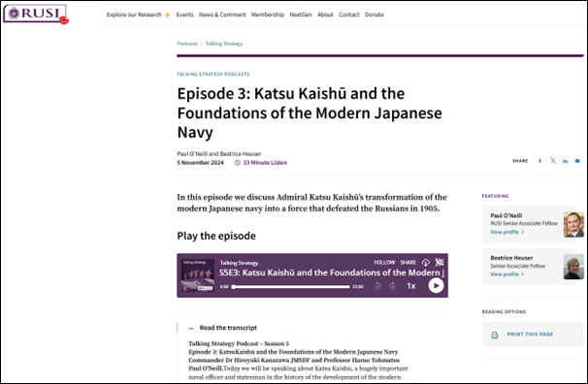Open the Membership page

coord(268,15)
